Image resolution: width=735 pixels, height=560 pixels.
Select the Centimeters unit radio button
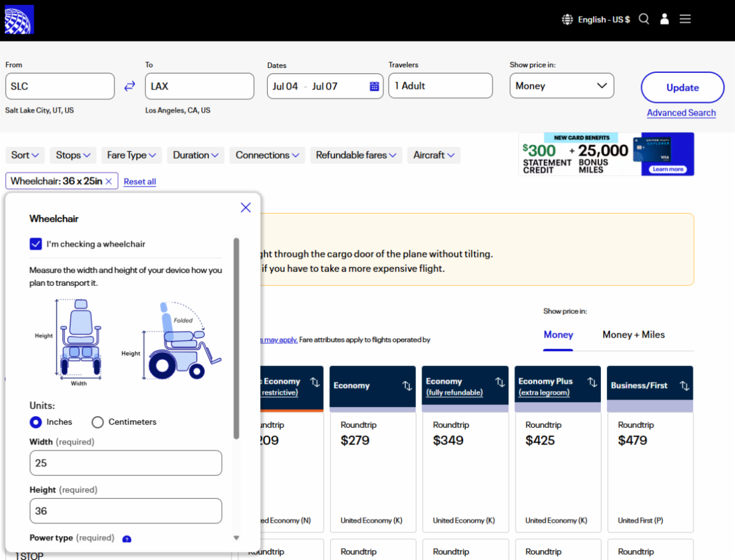pyautogui.click(x=97, y=422)
